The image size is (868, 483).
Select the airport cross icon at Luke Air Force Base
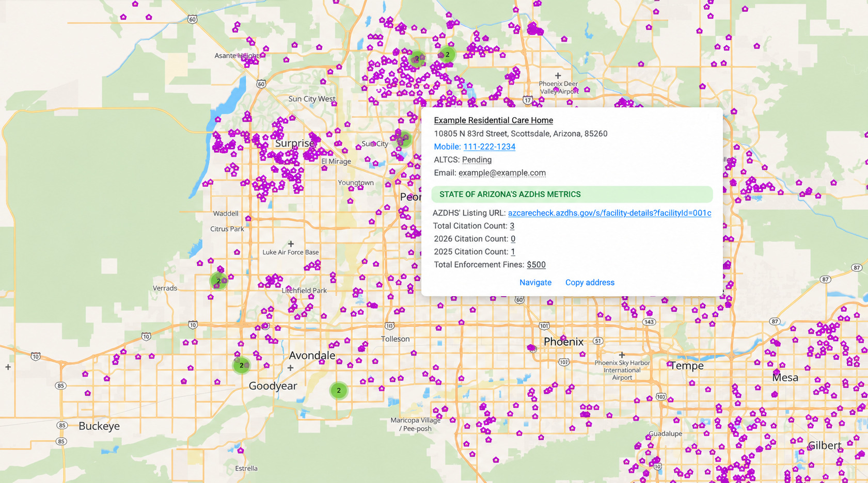pyautogui.click(x=291, y=244)
